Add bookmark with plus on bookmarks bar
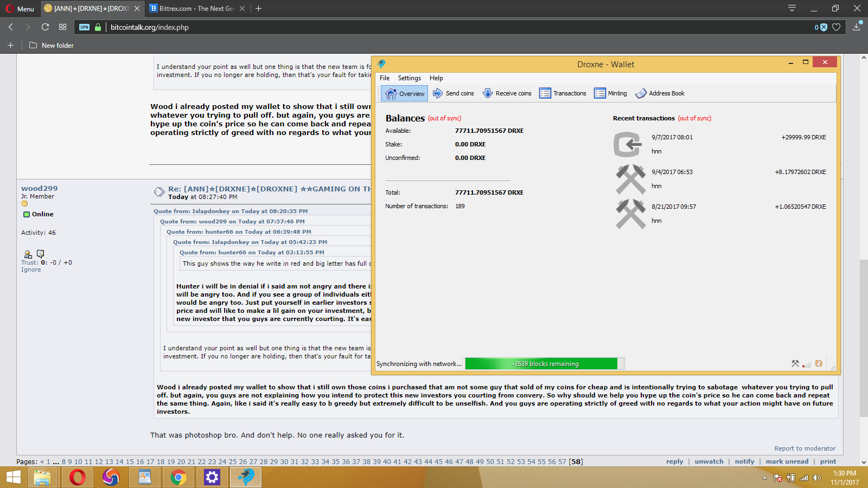Image resolution: width=868 pixels, height=488 pixels. 10,45
